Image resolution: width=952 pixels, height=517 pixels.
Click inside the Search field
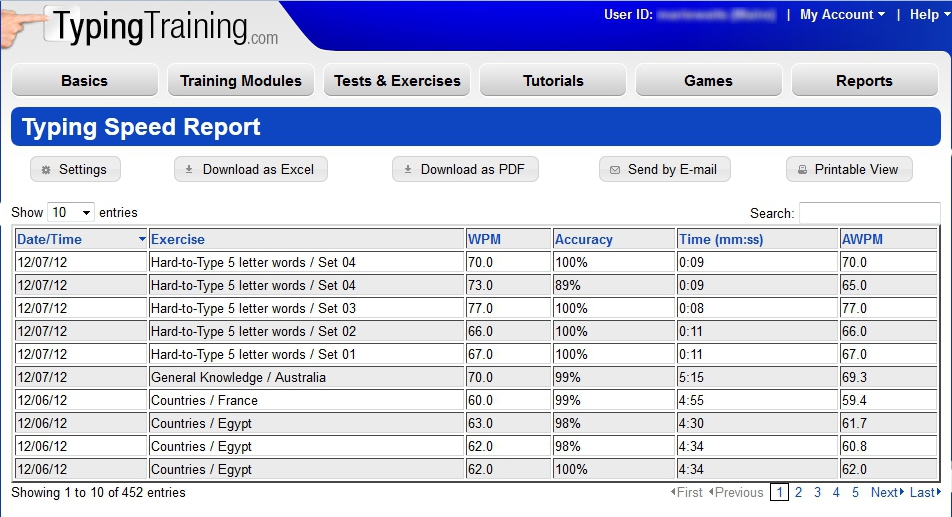(869, 213)
